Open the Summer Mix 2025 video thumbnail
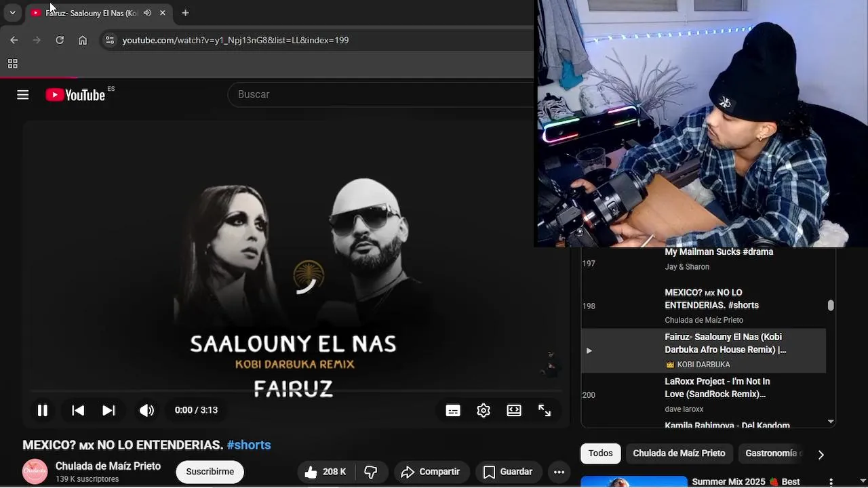Image resolution: width=868 pixels, height=488 pixels. tap(634, 482)
